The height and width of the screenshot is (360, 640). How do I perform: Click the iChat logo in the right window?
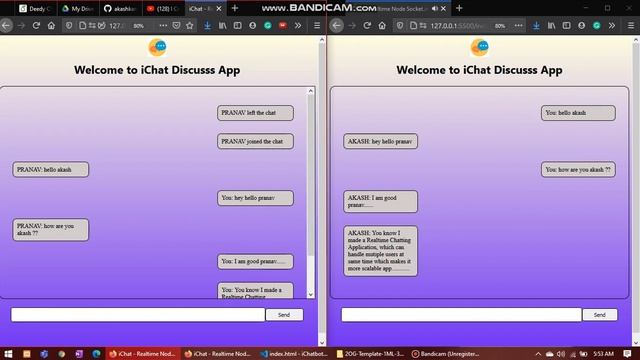479,47
